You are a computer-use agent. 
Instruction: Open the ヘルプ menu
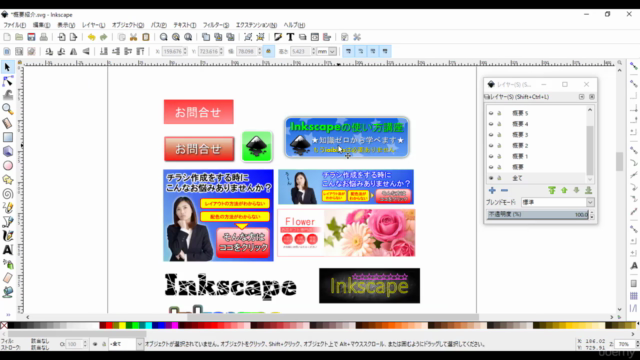[294, 25]
